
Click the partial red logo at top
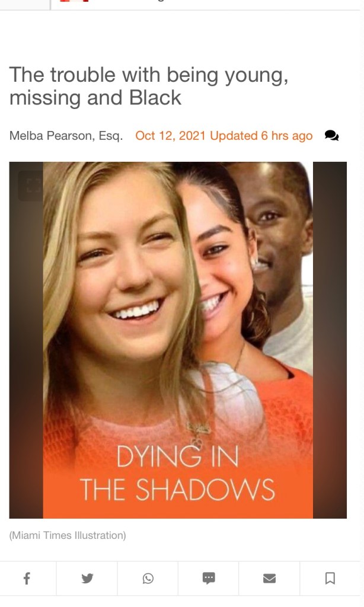click(74, 1)
